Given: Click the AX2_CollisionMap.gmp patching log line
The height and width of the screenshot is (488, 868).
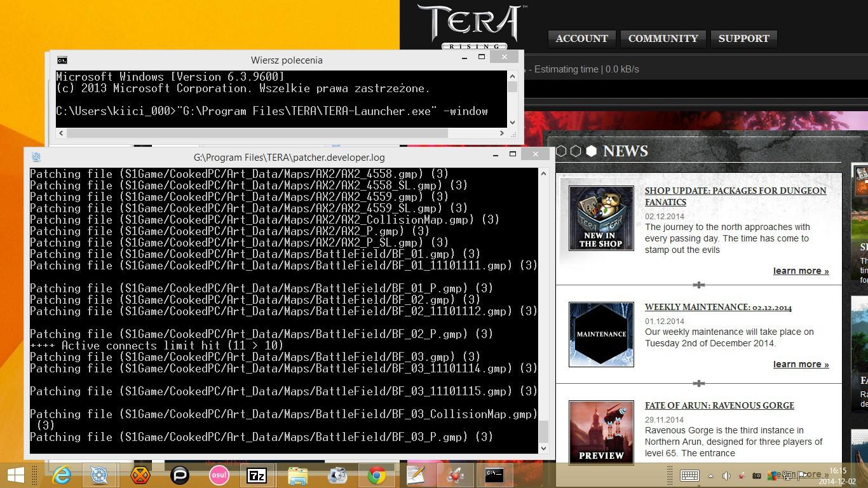Looking at the screenshot, I should (x=264, y=220).
